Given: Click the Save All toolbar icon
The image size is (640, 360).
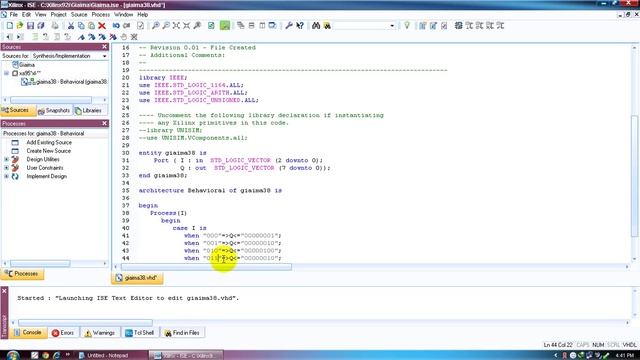Looking at the screenshot, I should 41,26.
